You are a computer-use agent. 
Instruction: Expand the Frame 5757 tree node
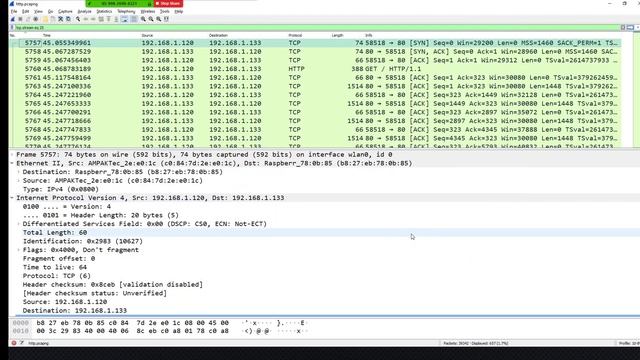[12, 155]
